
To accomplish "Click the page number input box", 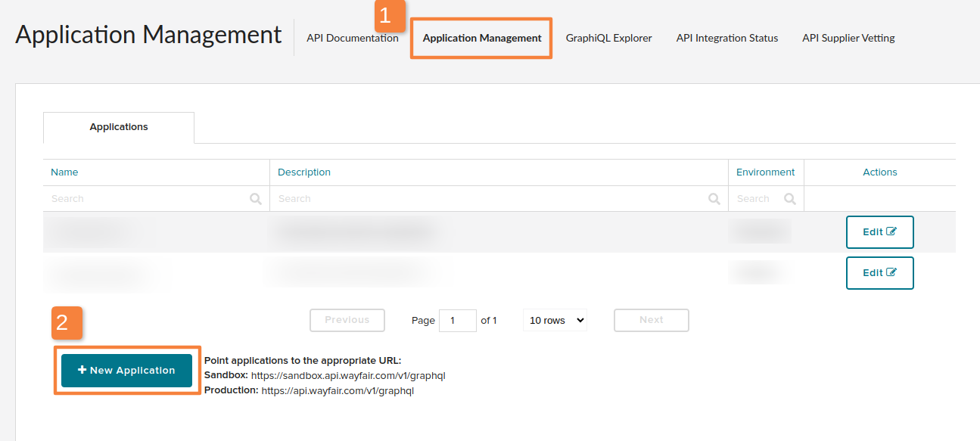I will coord(457,320).
